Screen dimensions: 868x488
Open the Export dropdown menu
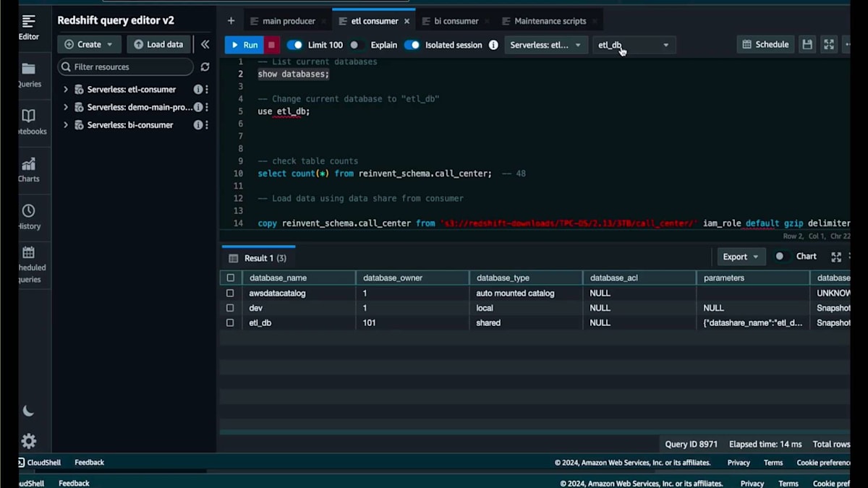point(741,257)
